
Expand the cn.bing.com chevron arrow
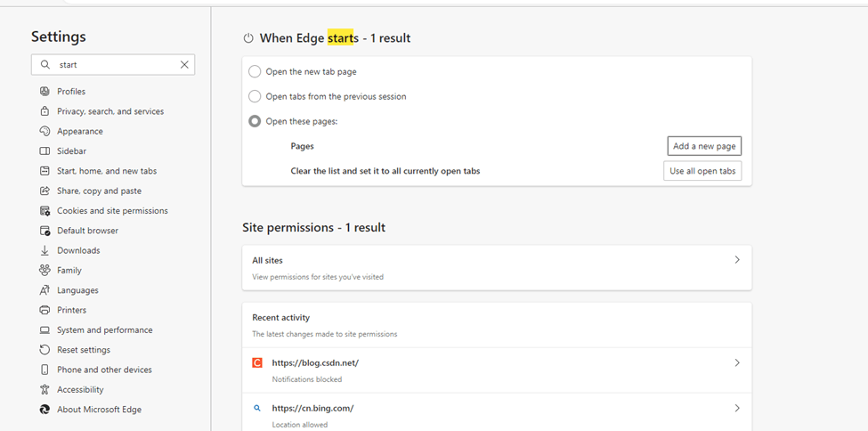[x=737, y=408]
